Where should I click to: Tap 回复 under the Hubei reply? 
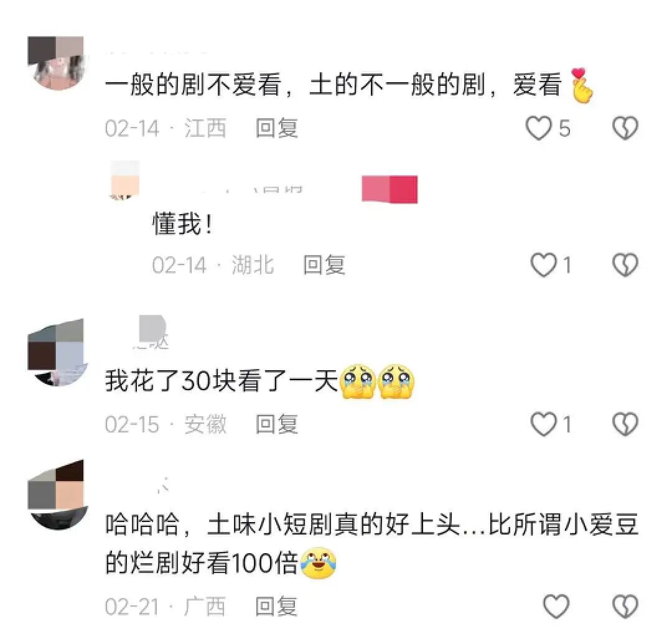324,265
